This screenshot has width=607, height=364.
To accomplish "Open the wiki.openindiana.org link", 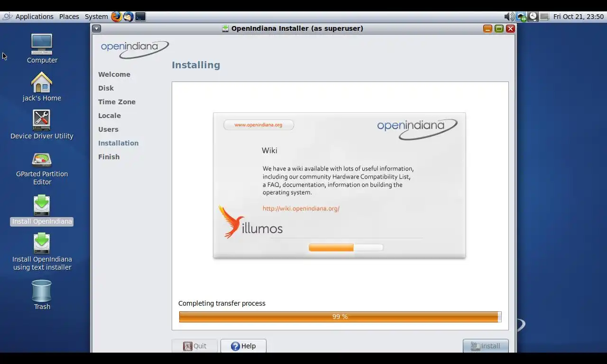I will pos(301,209).
